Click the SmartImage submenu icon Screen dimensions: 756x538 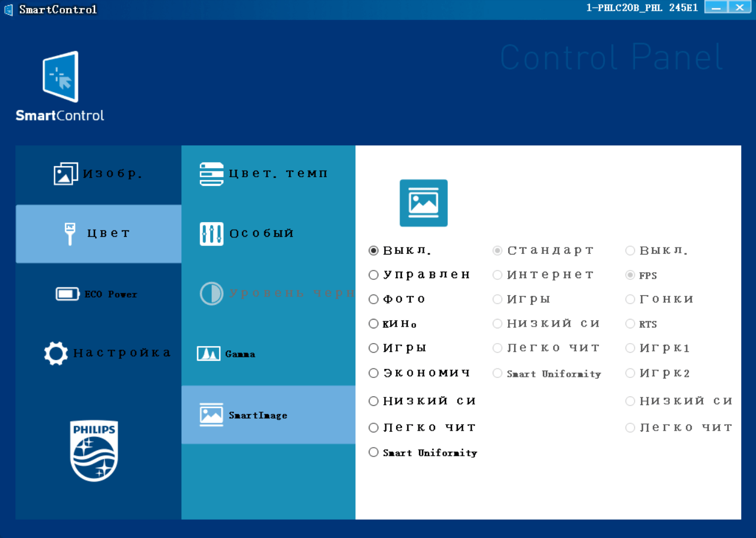tap(211, 415)
